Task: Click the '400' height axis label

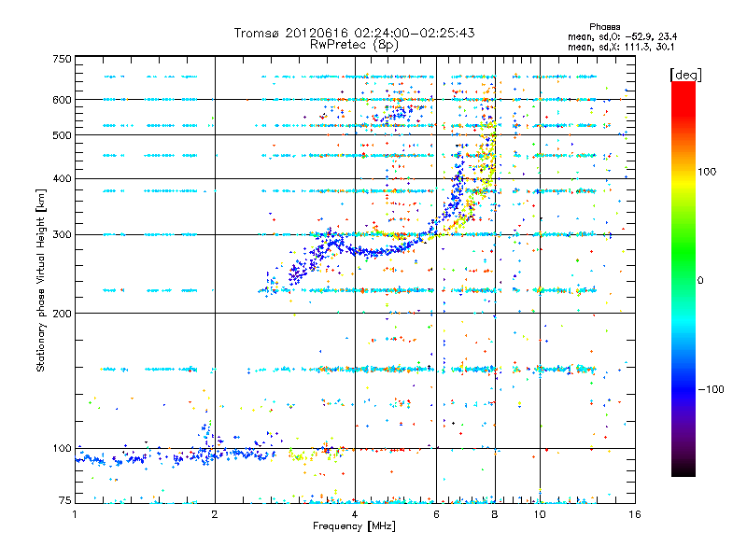Action: (62, 178)
